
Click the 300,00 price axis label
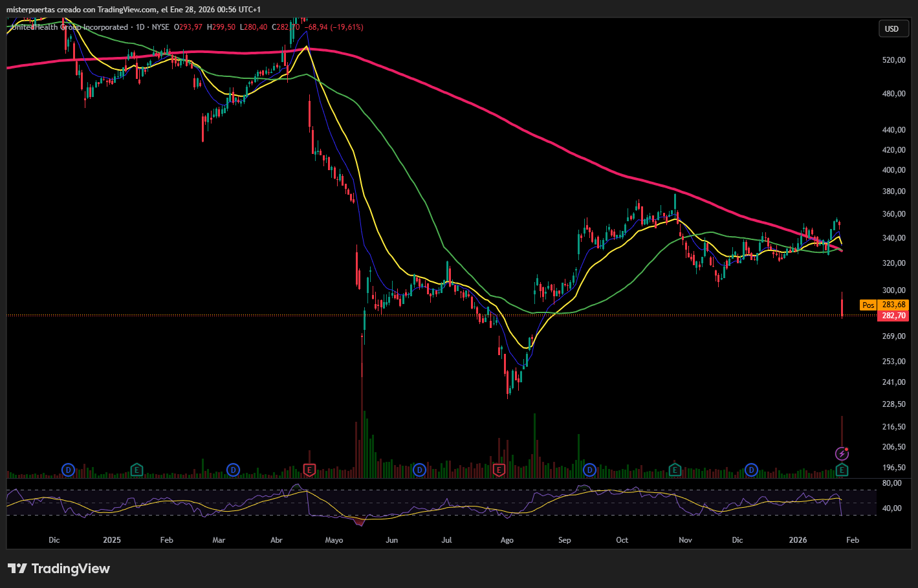pyautogui.click(x=893, y=290)
